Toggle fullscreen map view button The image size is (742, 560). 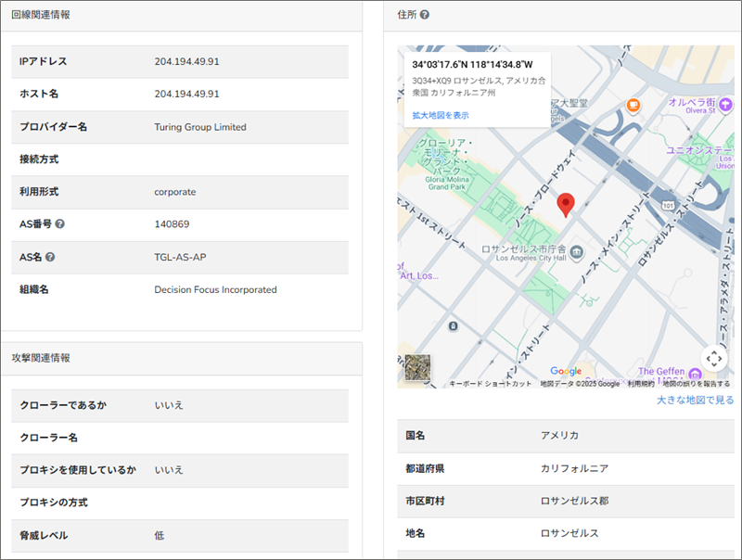click(712, 358)
